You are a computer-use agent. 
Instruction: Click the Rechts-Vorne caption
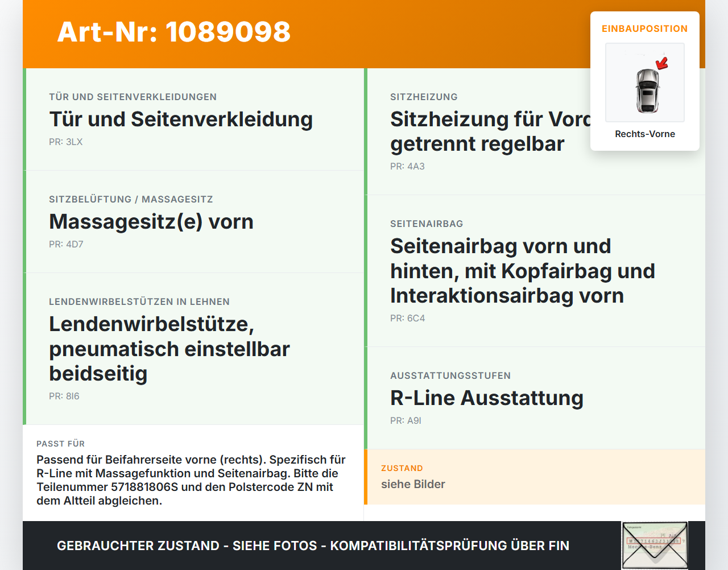(645, 134)
